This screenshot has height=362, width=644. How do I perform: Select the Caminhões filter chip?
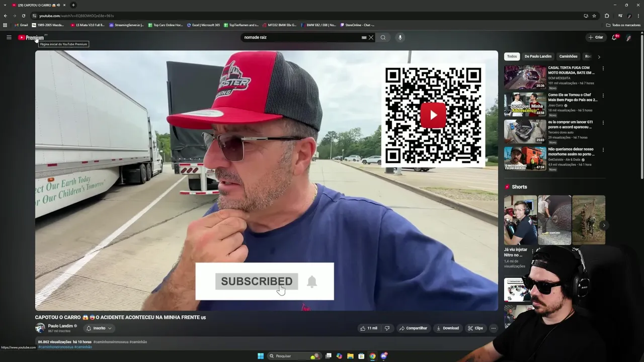[569, 56]
